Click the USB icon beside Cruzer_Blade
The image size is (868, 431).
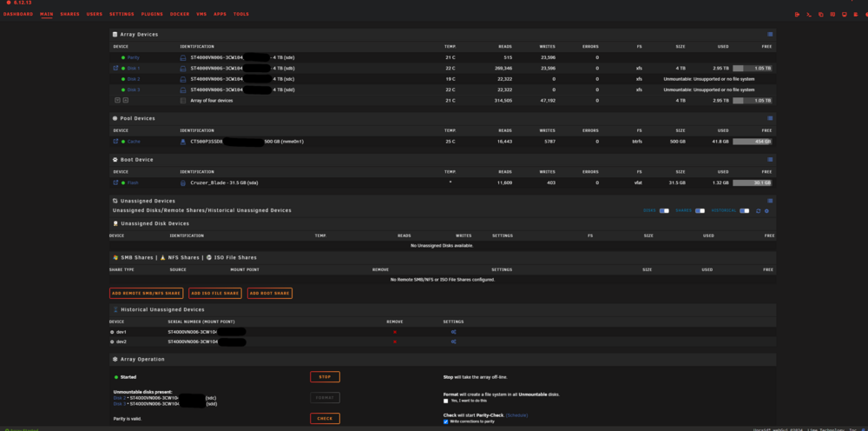point(182,182)
